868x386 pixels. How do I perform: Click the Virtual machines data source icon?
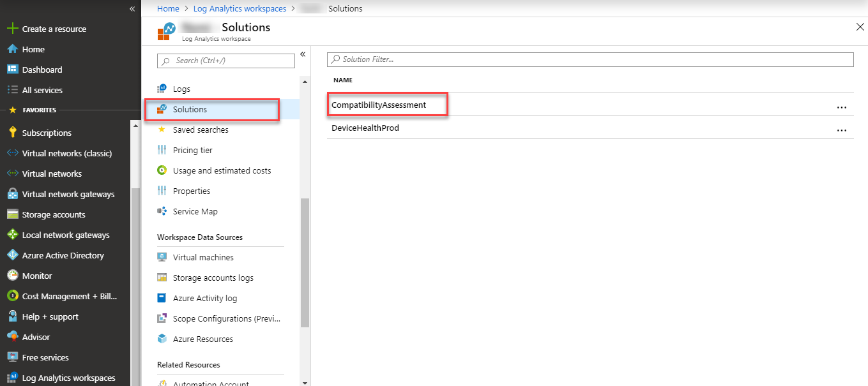162,257
